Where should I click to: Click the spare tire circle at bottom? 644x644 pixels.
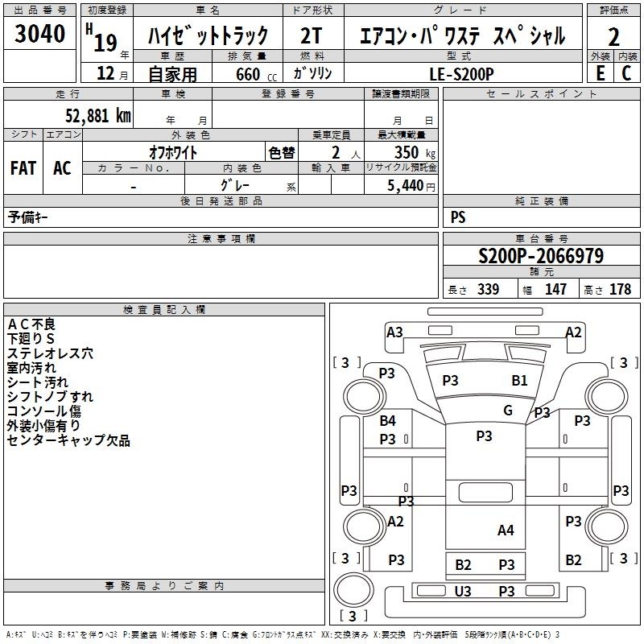click(x=353, y=589)
